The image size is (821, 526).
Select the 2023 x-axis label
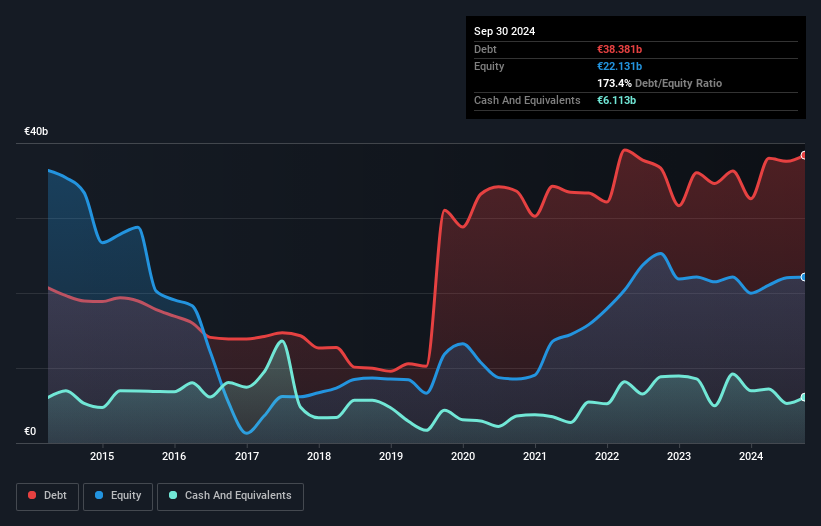[x=679, y=456]
